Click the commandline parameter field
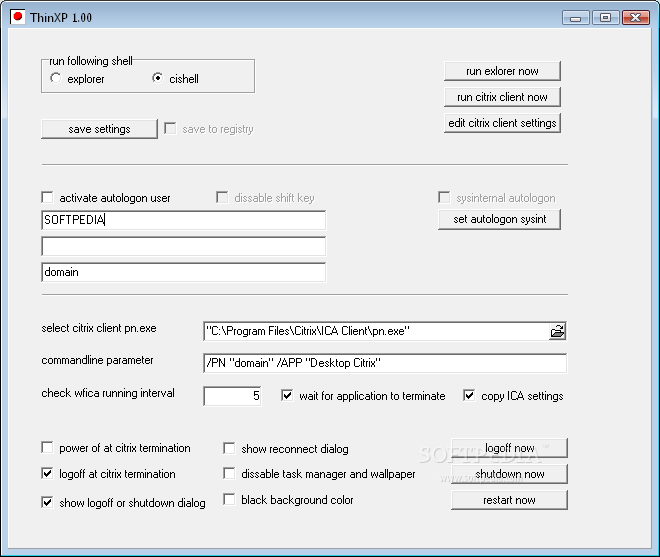This screenshot has width=660, height=557. point(385,363)
